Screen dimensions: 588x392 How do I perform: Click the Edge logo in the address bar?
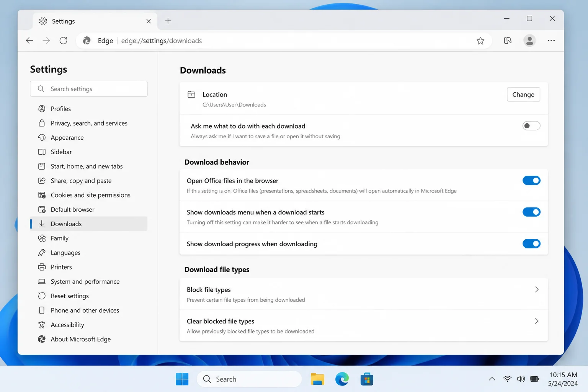click(87, 41)
